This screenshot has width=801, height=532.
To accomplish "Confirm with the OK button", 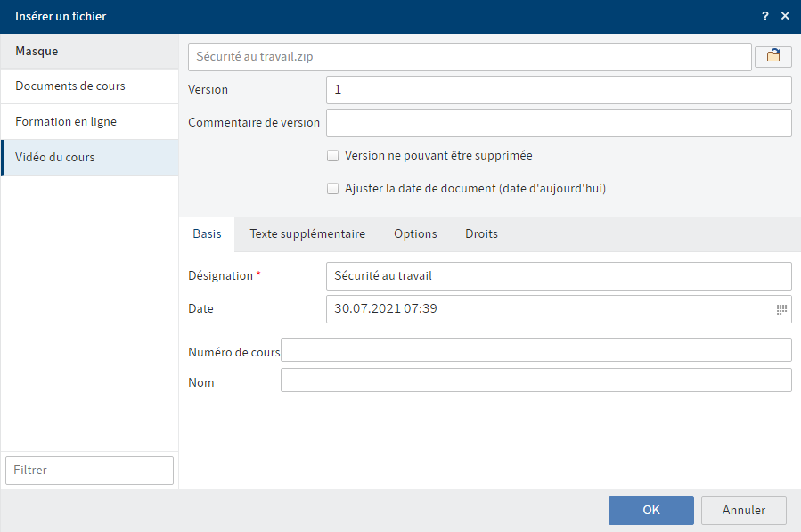I will coord(650,510).
